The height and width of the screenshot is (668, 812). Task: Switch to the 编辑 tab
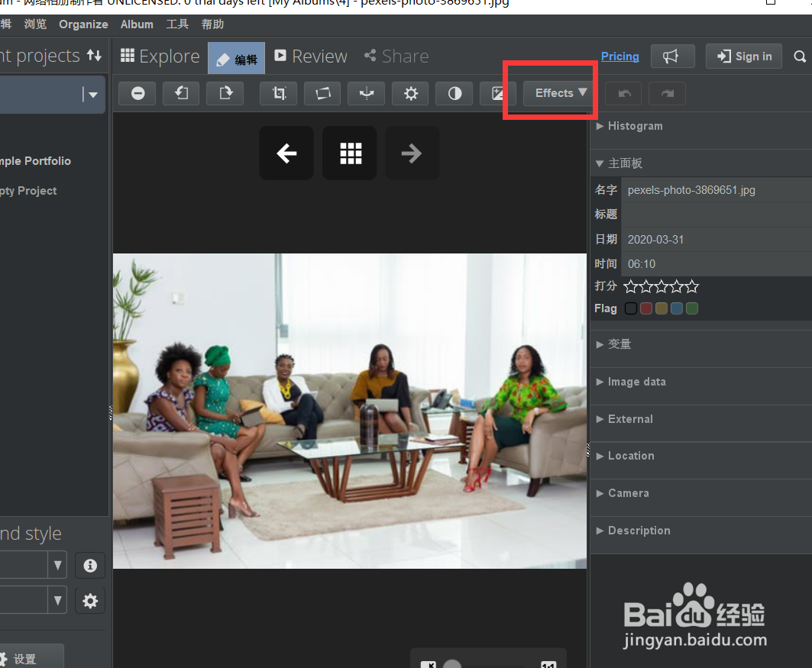click(x=236, y=59)
